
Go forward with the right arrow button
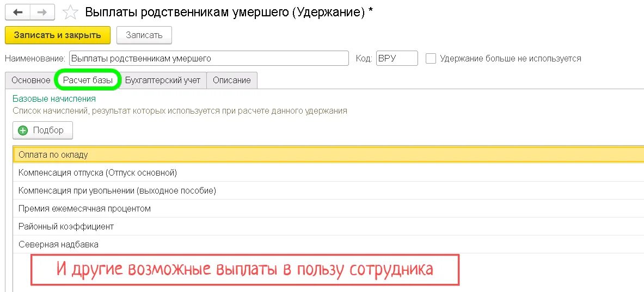pyautogui.click(x=42, y=12)
